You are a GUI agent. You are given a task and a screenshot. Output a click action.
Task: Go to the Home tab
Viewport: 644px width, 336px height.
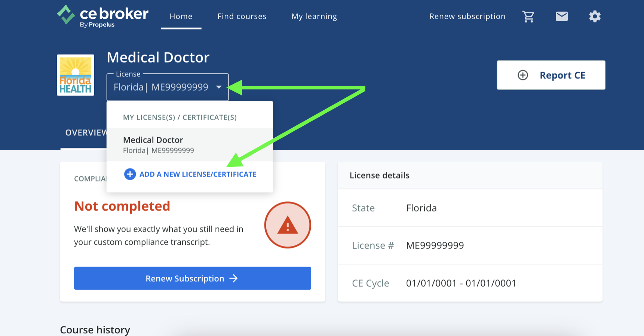pyautogui.click(x=181, y=16)
